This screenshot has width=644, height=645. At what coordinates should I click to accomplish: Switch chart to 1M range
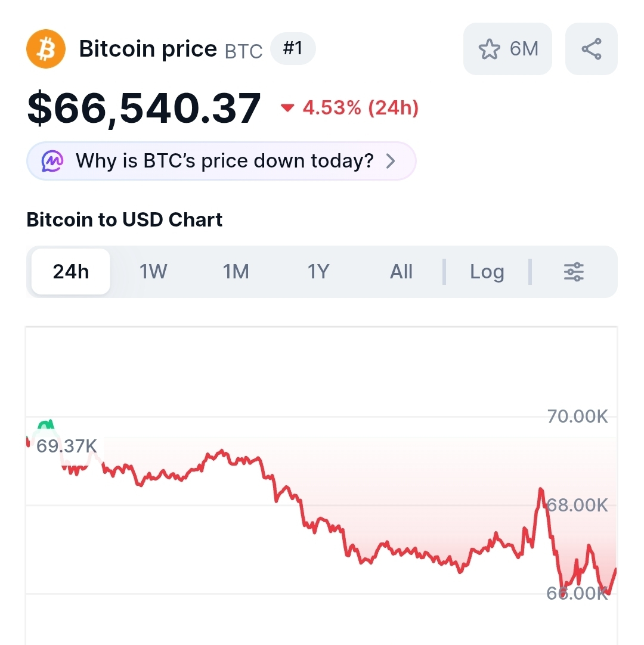(236, 272)
